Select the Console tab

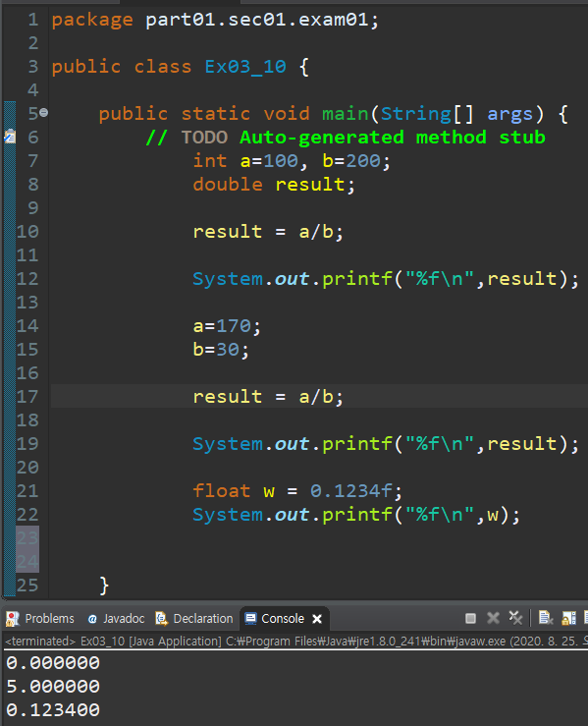pos(275,619)
